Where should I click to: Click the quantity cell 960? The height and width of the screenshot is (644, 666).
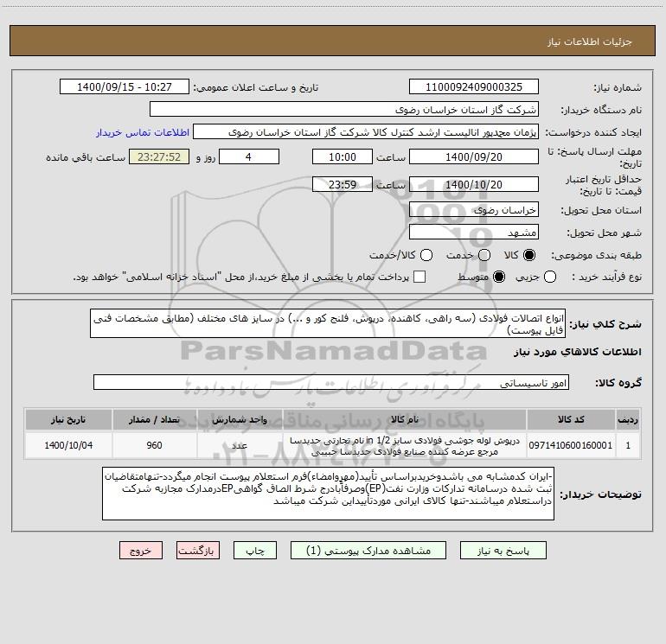[x=154, y=445]
